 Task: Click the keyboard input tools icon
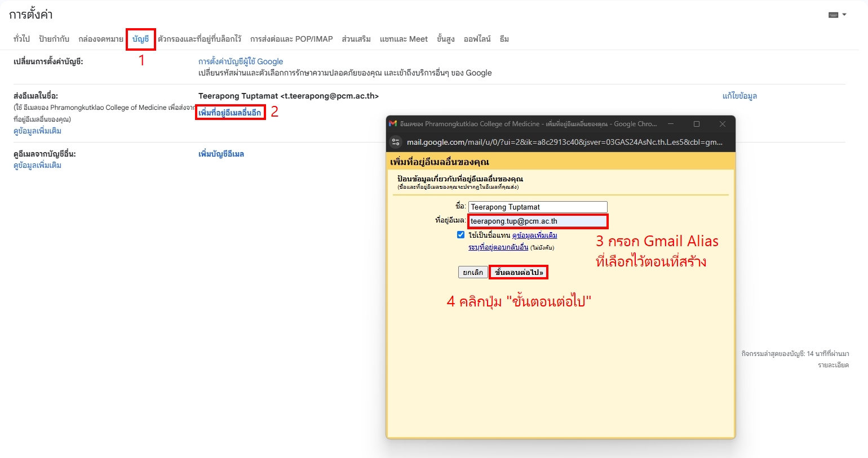[x=833, y=15]
